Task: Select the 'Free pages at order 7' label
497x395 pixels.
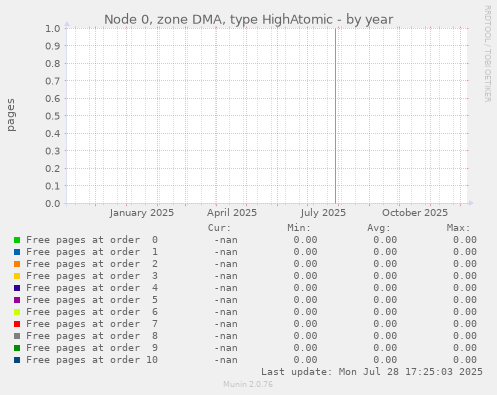Action: [92, 324]
